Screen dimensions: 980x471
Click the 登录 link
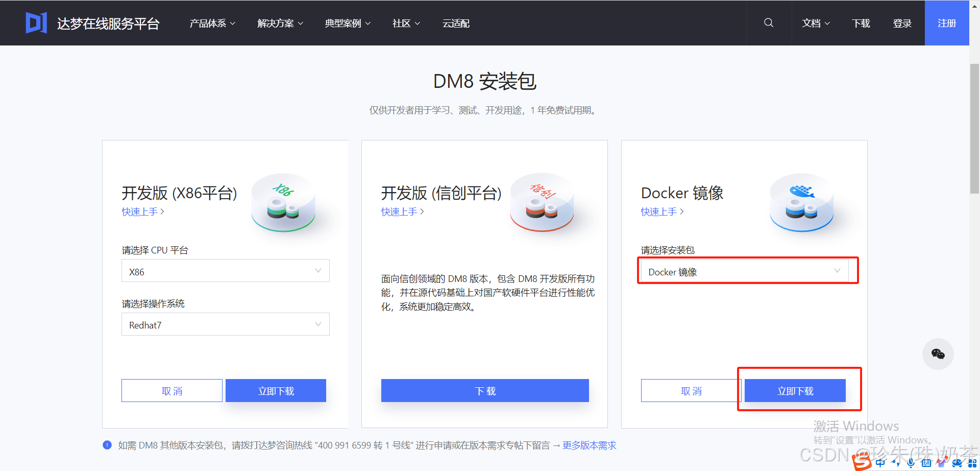pos(902,23)
